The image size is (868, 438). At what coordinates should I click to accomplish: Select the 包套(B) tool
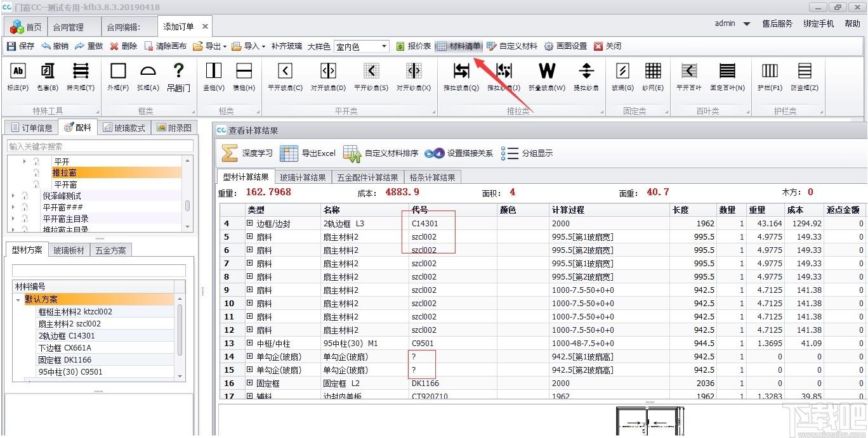click(48, 77)
